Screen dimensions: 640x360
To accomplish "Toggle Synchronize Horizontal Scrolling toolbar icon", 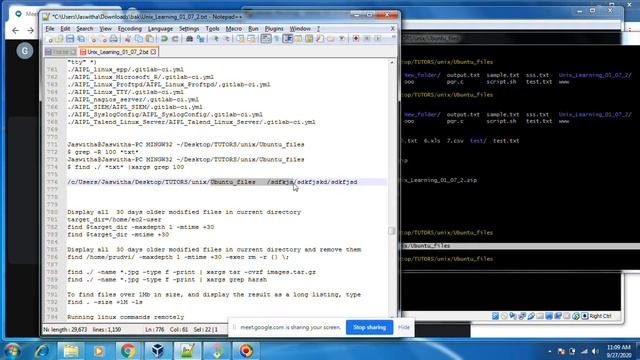I will click(251, 39).
